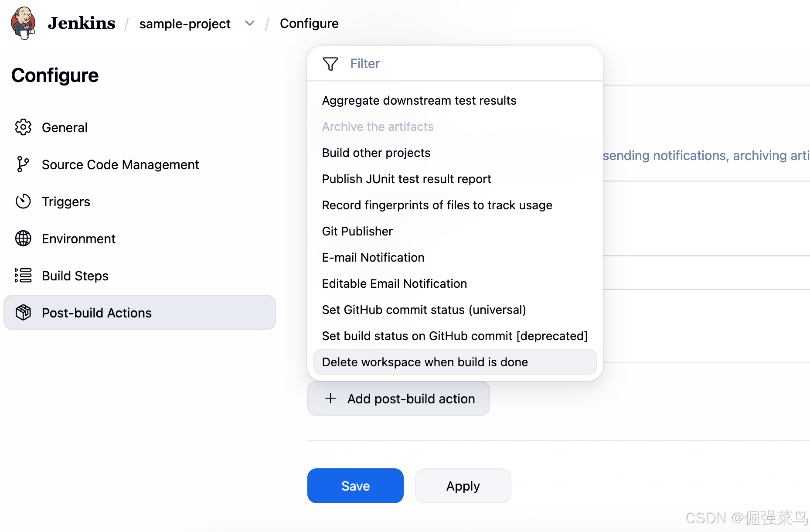Click the plus icon on Add post-build action
The width and height of the screenshot is (810, 532).
coord(330,398)
